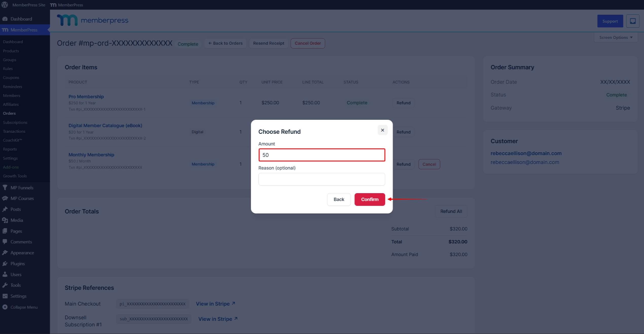The image size is (644, 334).
Task: Click Refund All button
Action: (x=451, y=211)
